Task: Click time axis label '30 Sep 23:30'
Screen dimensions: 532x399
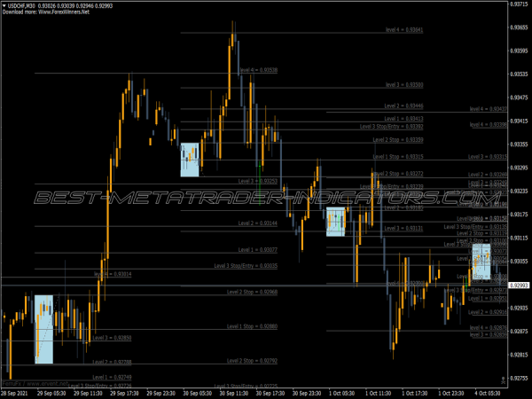Action: click(x=307, y=394)
